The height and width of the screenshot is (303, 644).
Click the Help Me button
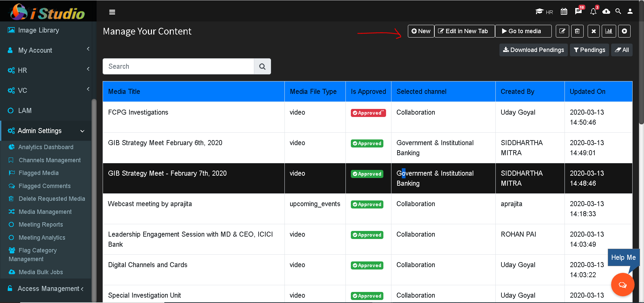[623, 257]
